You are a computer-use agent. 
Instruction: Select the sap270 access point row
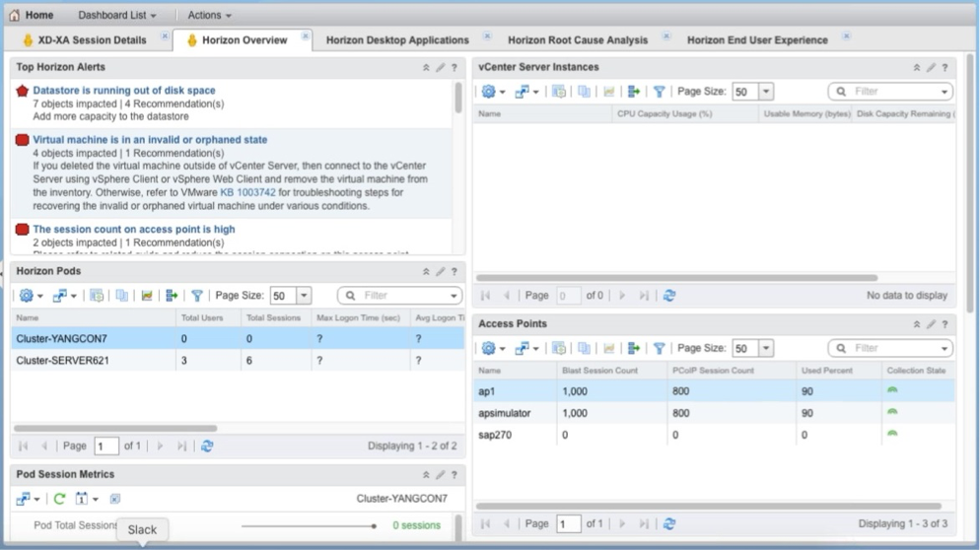tap(715, 435)
